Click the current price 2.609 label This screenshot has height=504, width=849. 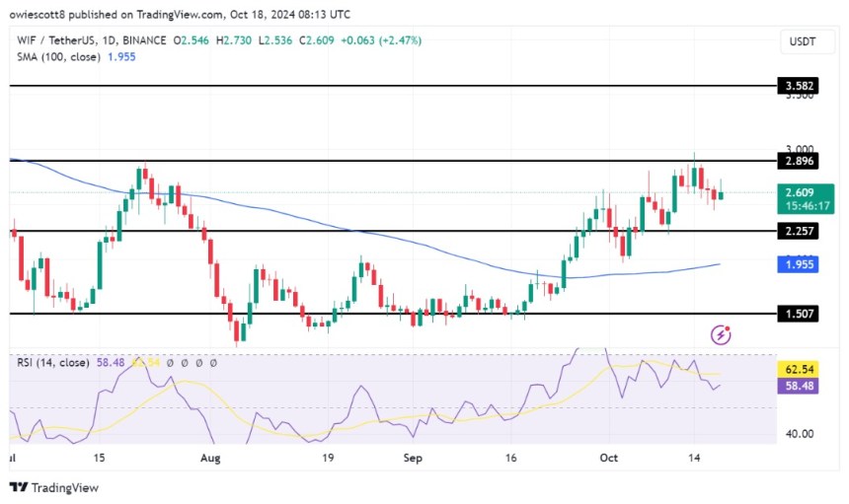806,198
